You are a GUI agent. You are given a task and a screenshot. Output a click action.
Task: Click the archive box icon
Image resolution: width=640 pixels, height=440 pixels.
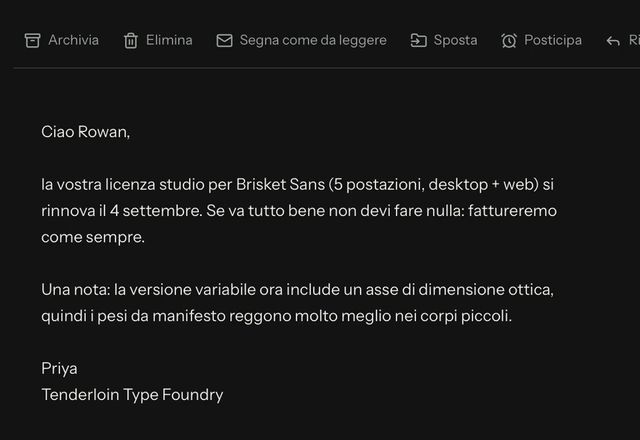click(32, 40)
